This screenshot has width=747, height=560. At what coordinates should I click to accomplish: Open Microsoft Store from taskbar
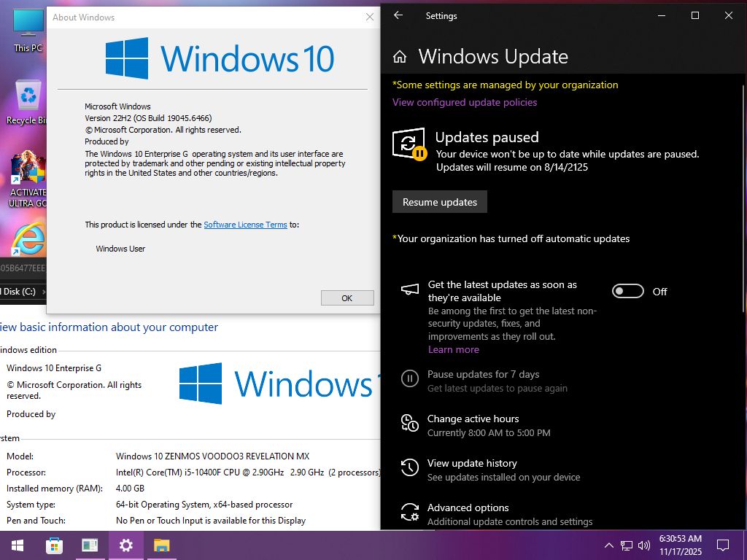click(x=54, y=545)
